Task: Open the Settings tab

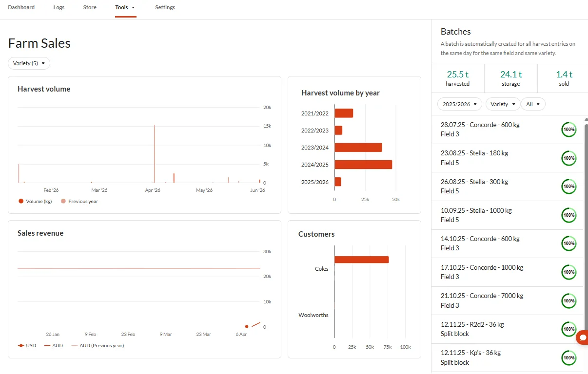Action: [x=165, y=8]
